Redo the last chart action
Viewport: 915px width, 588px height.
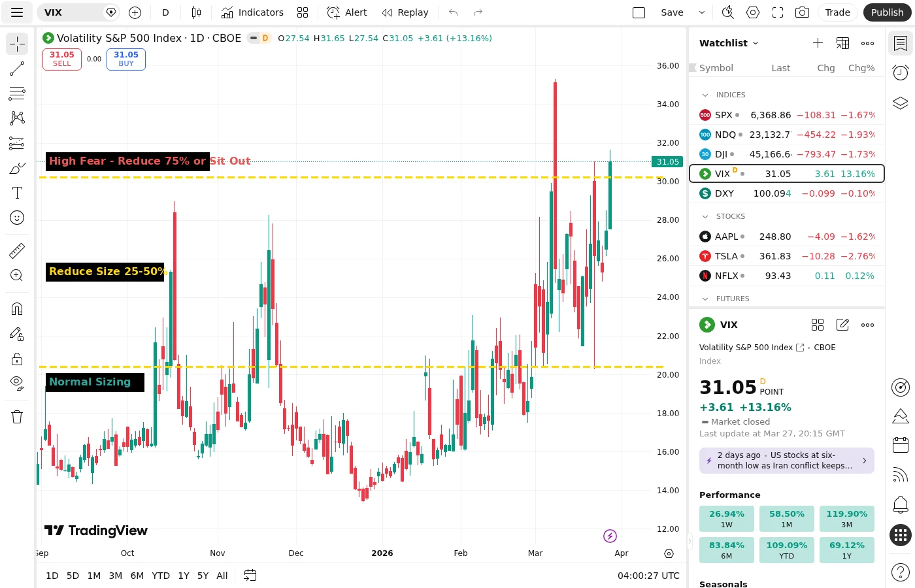point(478,12)
